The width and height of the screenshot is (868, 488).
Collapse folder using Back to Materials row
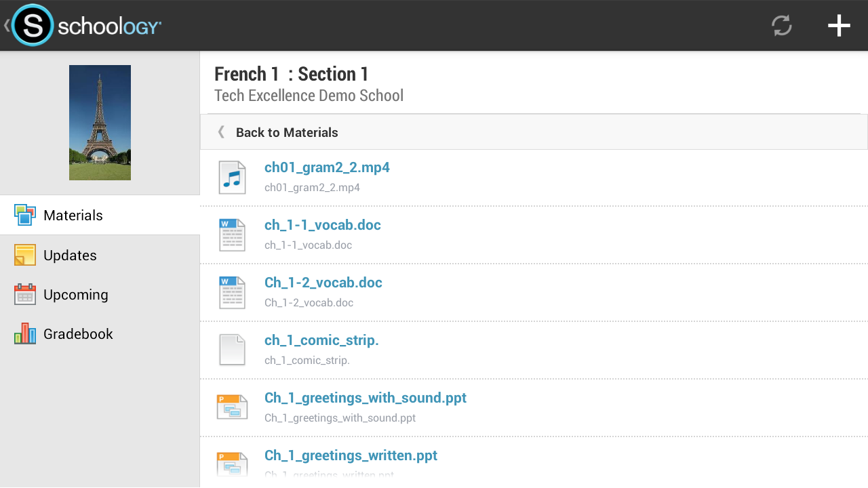[287, 132]
